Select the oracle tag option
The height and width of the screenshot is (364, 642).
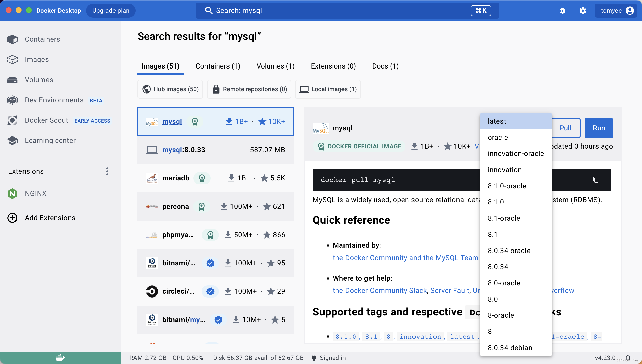pos(516,137)
